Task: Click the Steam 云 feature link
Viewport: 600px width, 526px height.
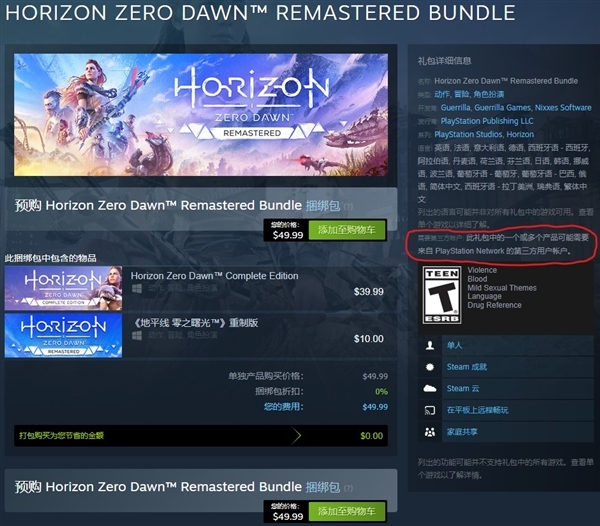Action: (463, 388)
